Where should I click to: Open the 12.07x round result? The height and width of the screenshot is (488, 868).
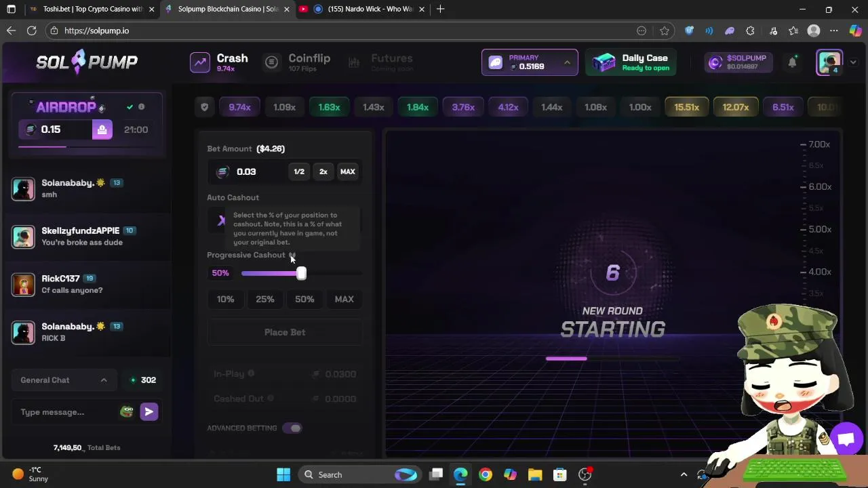[x=735, y=107]
